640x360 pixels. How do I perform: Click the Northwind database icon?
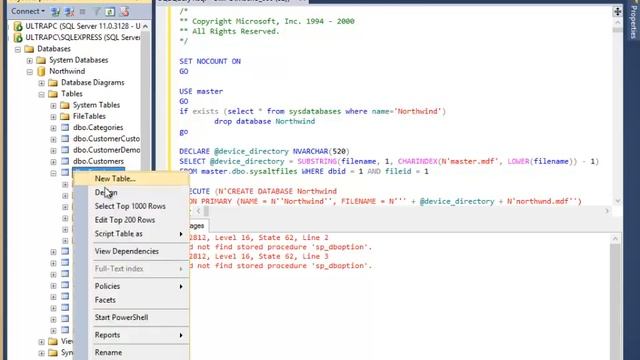(x=41, y=71)
